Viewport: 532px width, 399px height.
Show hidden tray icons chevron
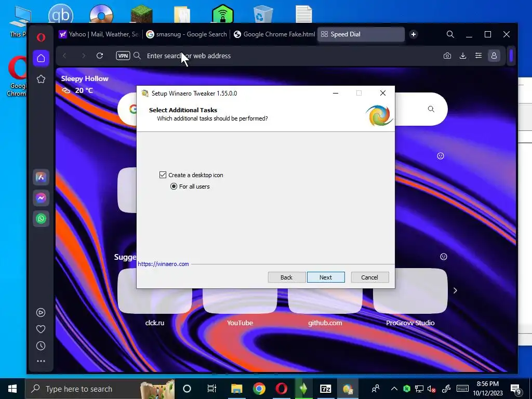coord(394,389)
